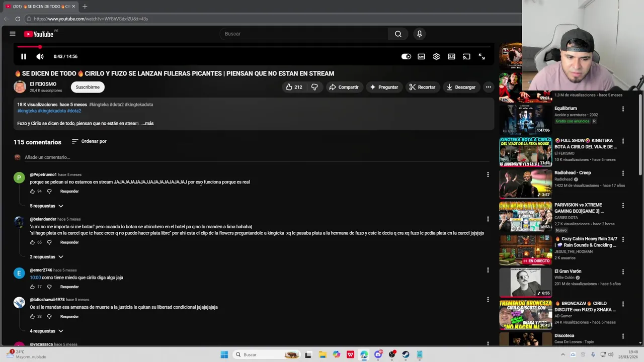Image resolution: width=644 pixels, height=362 pixels.
Task: Open the Windows Start menu
Action: coord(224,354)
